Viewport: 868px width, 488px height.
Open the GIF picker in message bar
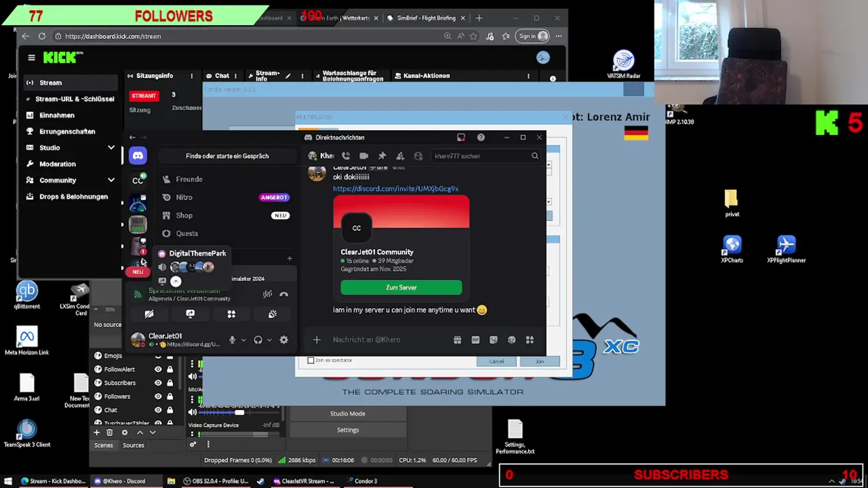tap(475, 340)
